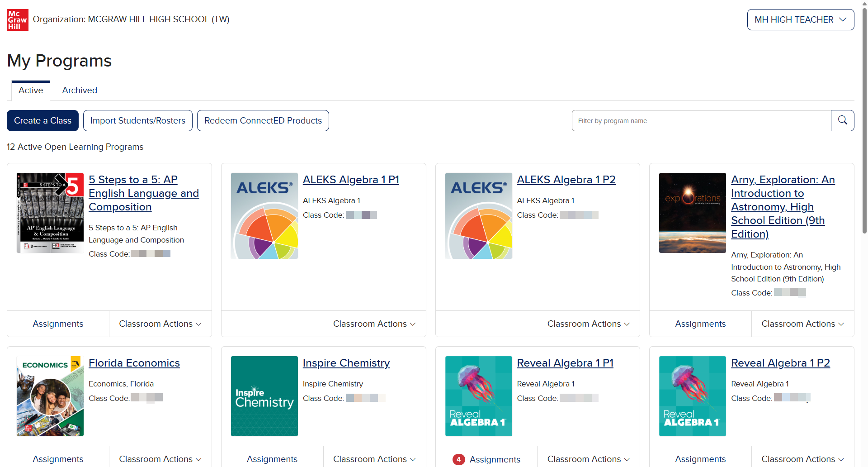
Task: Expand Classroom Actions for Reveal Algebra 1 P1
Action: tap(589, 459)
